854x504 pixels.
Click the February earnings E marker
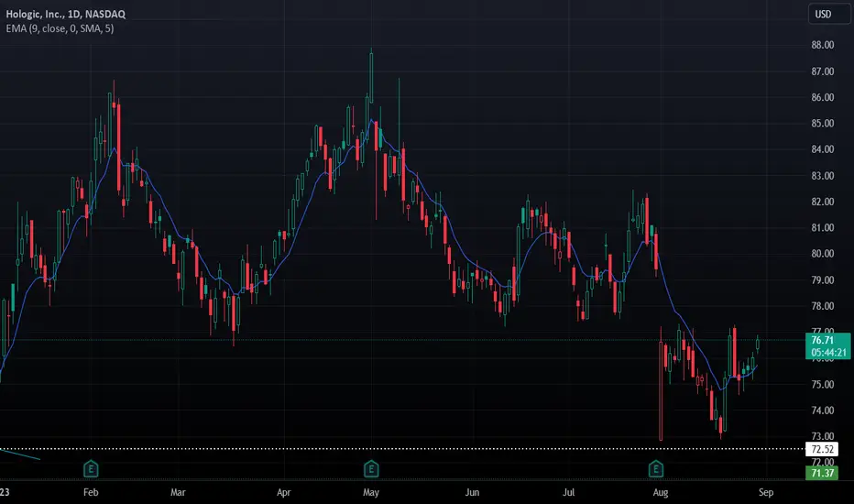click(91, 468)
